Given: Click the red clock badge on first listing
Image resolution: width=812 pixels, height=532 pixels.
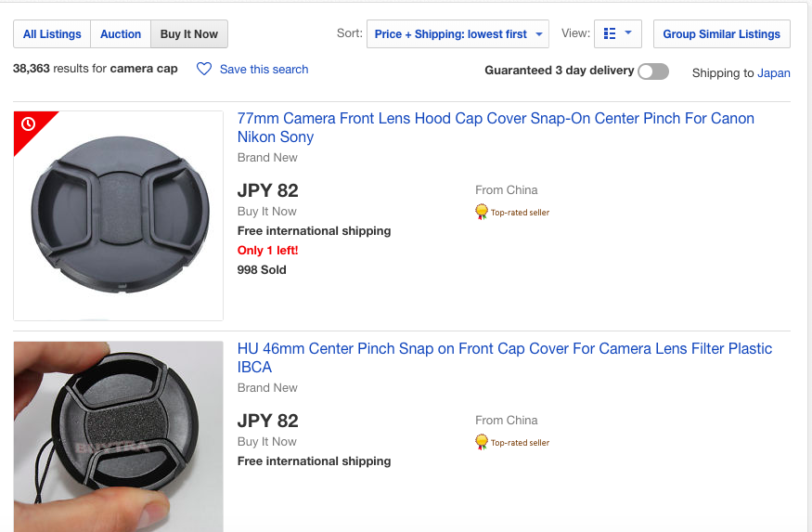Looking at the screenshot, I should 29,124.
